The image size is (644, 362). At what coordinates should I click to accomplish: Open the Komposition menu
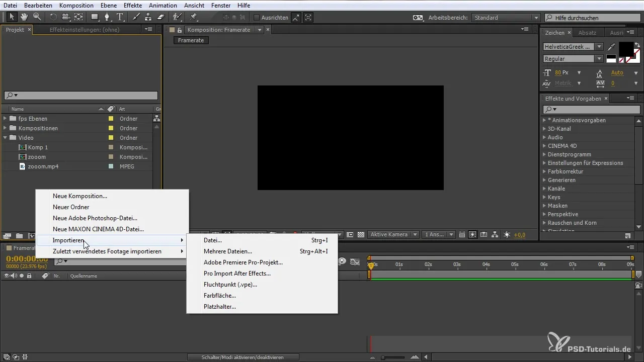(x=76, y=5)
